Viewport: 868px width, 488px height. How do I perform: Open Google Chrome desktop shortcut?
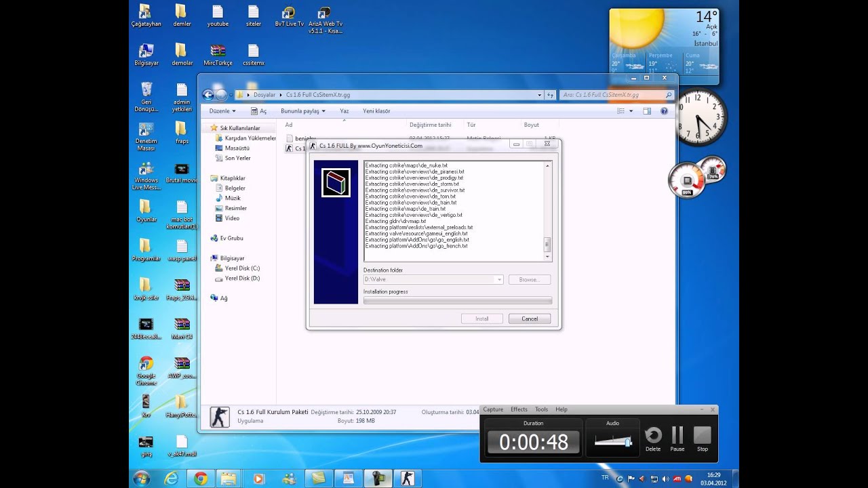coord(146,371)
